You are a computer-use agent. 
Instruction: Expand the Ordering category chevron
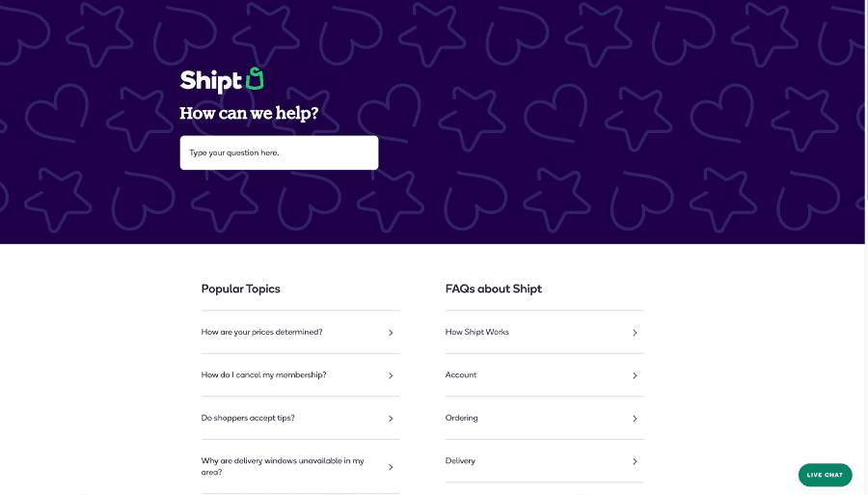coord(635,419)
